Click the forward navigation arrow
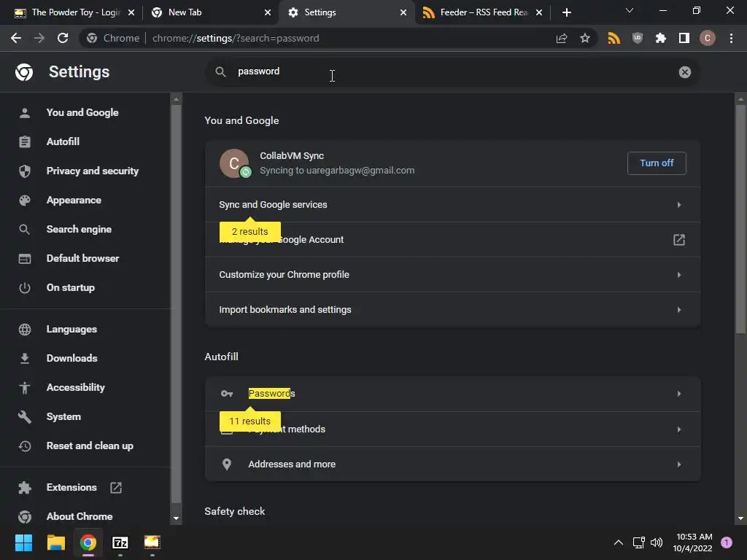The height and width of the screenshot is (560, 747). pos(39,38)
